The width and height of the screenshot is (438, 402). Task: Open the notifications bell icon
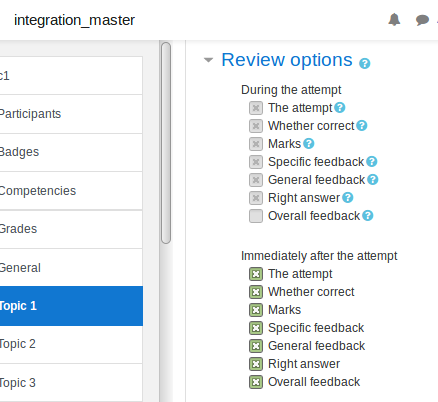point(394,20)
